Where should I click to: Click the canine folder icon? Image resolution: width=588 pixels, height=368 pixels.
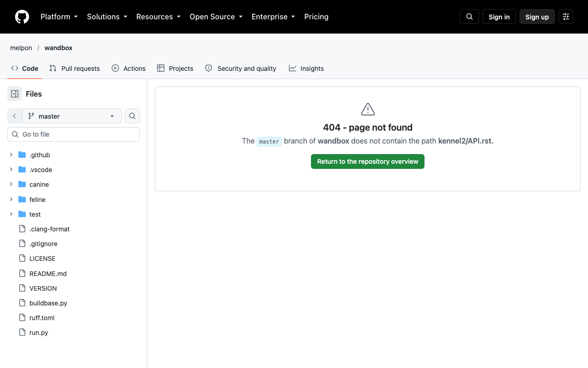click(22, 184)
